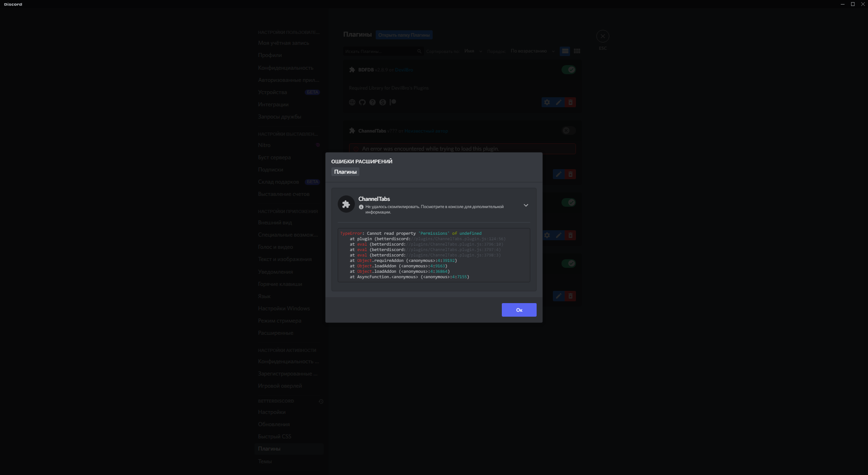This screenshot has width=868, height=475.
Task: Open Запросы дружбы entry
Action: pyautogui.click(x=289, y=117)
